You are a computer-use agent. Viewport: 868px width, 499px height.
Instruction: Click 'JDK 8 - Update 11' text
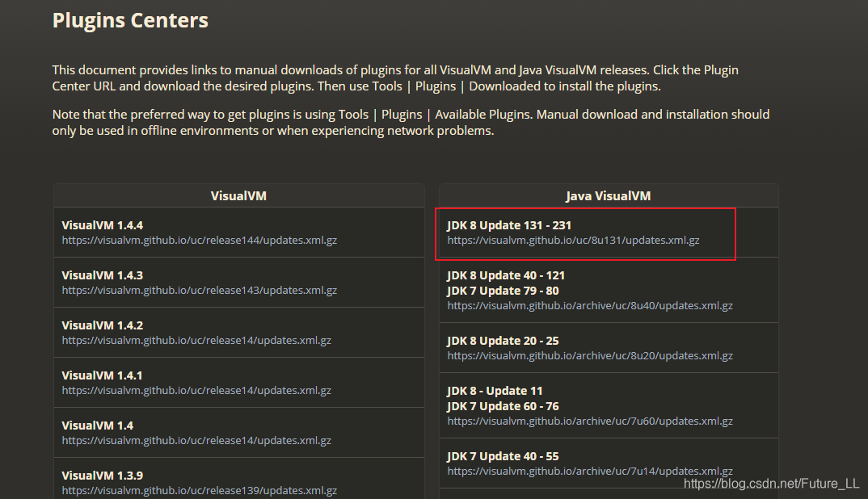pyautogui.click(x=495, y=391)
